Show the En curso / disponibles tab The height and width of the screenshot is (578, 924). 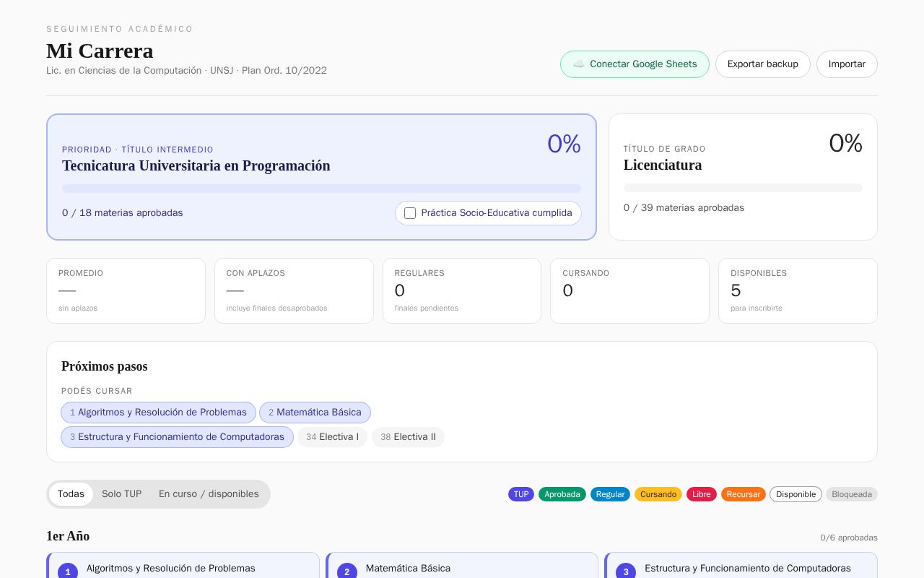coord(209,494)
